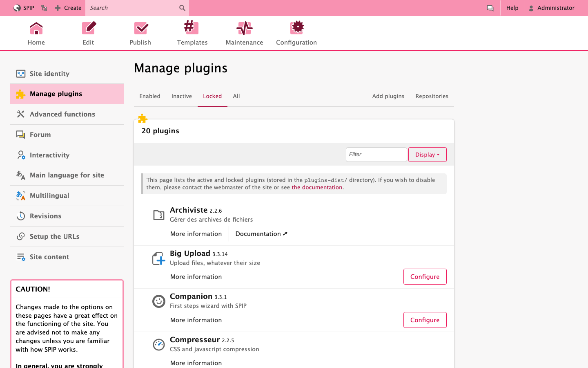The image size is (588, 368).
Task: Open the Create menu
Action: pyautogui.click(x=68, y=8)
